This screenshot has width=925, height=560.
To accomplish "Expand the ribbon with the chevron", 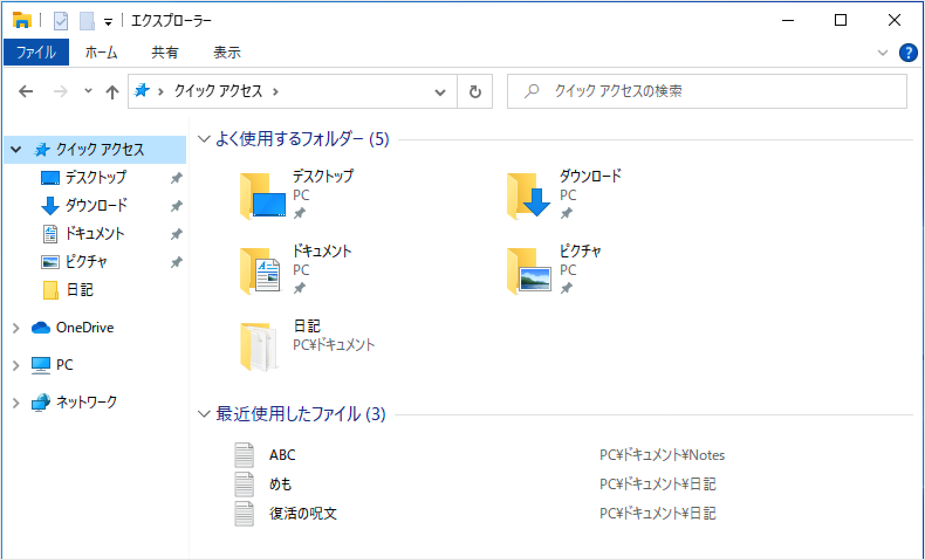I will pos(883,53).
